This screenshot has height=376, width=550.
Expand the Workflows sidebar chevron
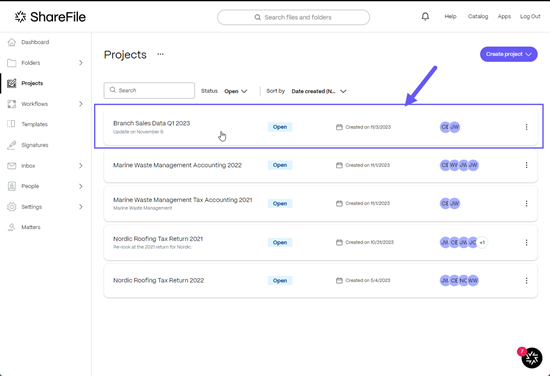coord(81,104)
